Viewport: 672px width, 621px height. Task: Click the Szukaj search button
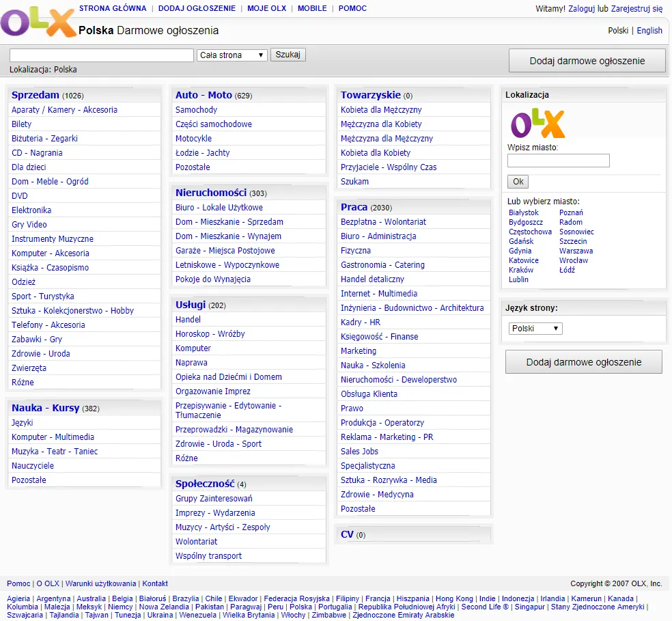pyautogui.click(x=288, y=55)
